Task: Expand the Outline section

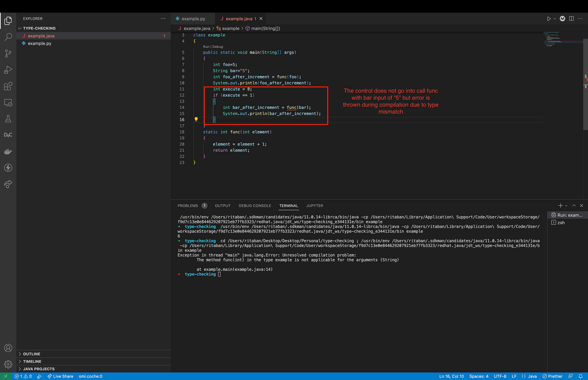Action: (x=94, y=354)
